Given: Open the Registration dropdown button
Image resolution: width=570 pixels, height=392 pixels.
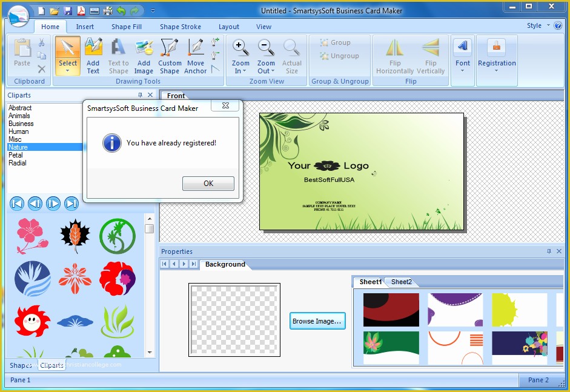Looking at the screenshot, I should (497, 56).
